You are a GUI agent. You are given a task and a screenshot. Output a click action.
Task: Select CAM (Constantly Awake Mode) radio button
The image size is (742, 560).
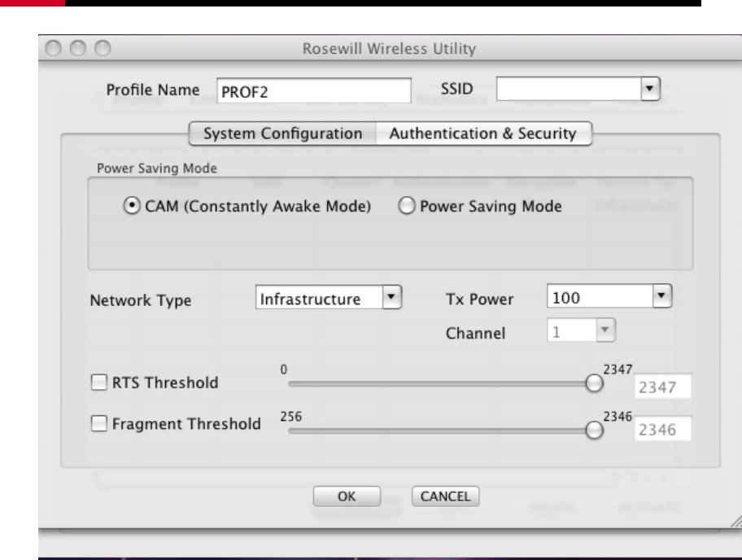pyautogui.click(x=132, y=206)
